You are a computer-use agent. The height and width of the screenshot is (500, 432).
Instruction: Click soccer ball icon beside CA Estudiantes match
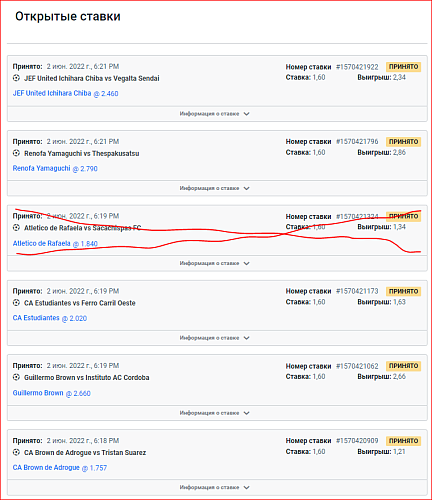click(16, 303)
